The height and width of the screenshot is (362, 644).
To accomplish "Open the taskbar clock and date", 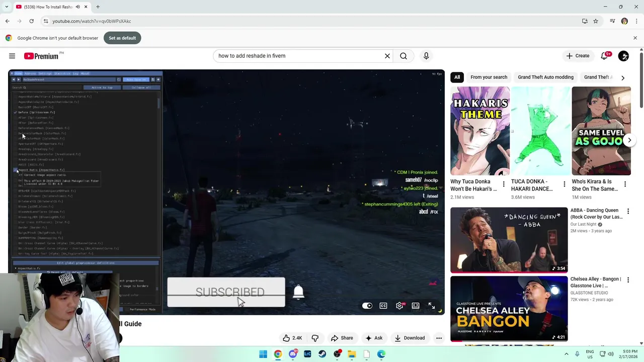I will coord(629,354).
